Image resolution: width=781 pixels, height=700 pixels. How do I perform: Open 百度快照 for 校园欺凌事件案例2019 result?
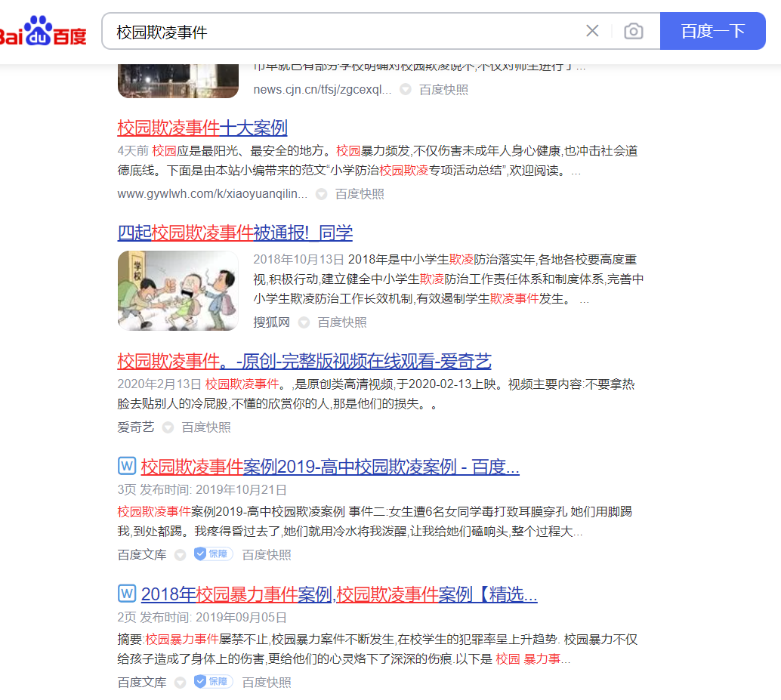click(x=267, y=555)
